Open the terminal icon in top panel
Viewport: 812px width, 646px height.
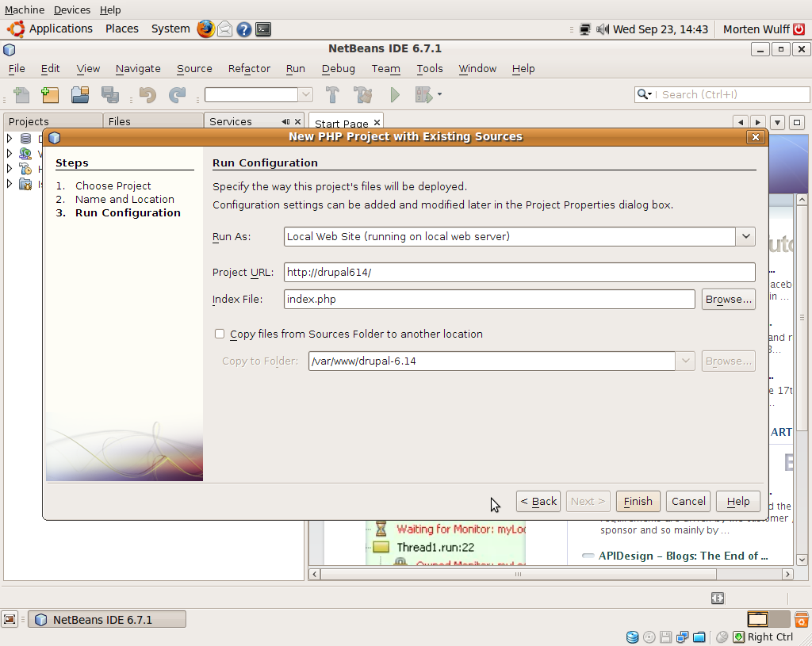click(x=263, y=29)
